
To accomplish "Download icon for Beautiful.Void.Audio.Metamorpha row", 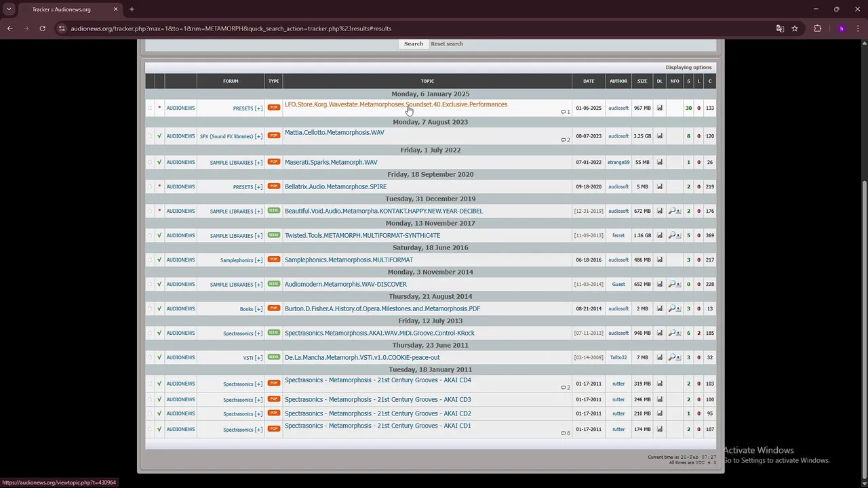I will (x=659, y=211).
